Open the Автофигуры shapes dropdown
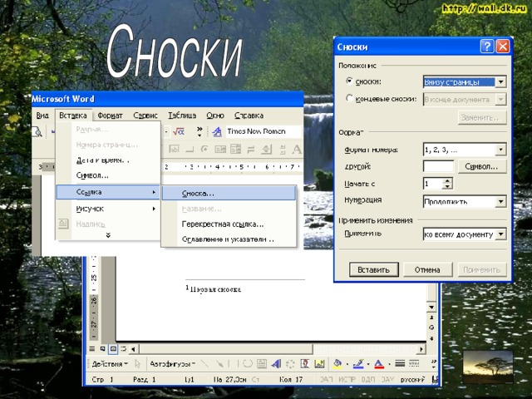This screenshot has width=532, height=399. [x=172, y=364]
